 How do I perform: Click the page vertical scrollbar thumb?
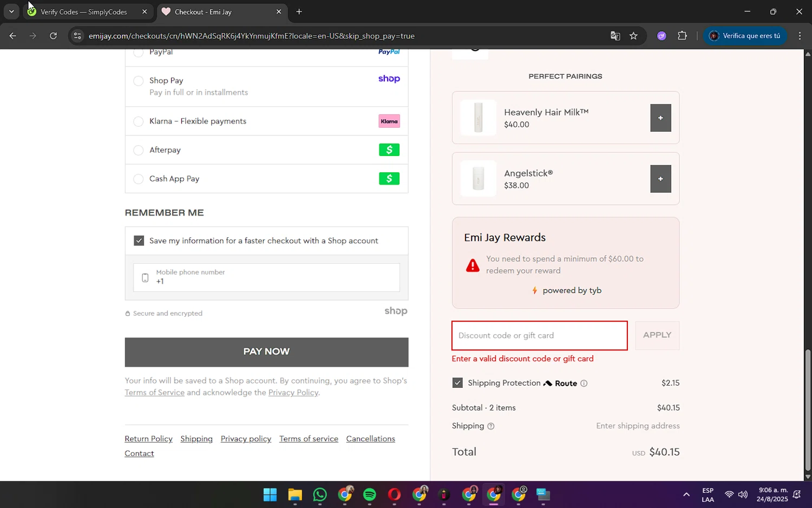tap(808, 410)
